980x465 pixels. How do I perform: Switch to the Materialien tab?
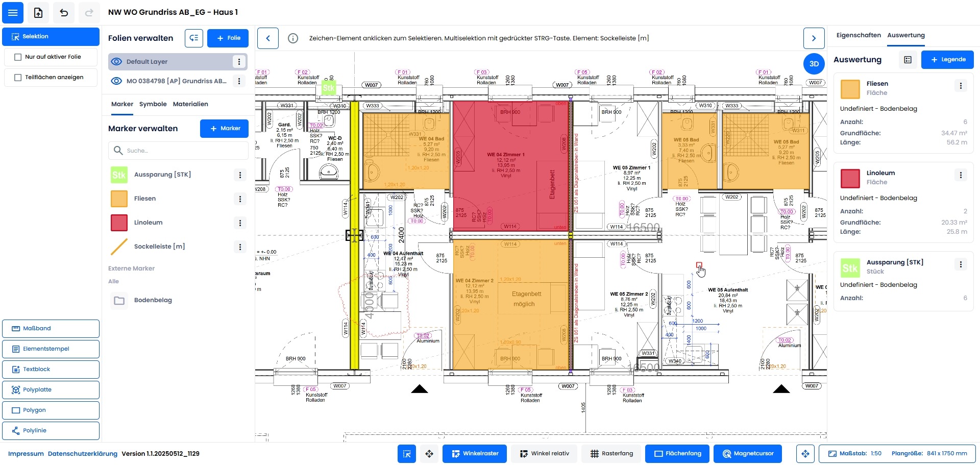click(190, 104)
